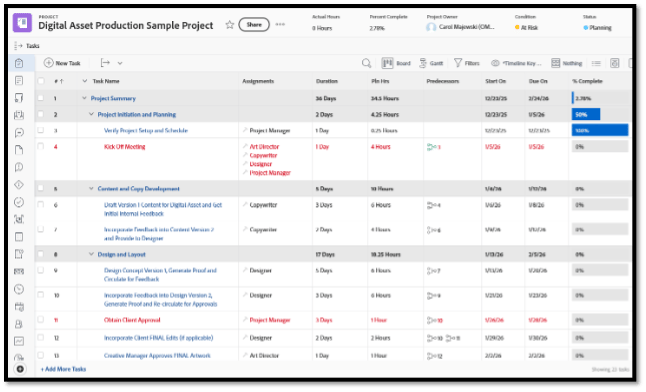Open the Issues diamond icon in the sidebar
Image resolution: width=646 pixels, height=392 pixels.
coord(19,185)
